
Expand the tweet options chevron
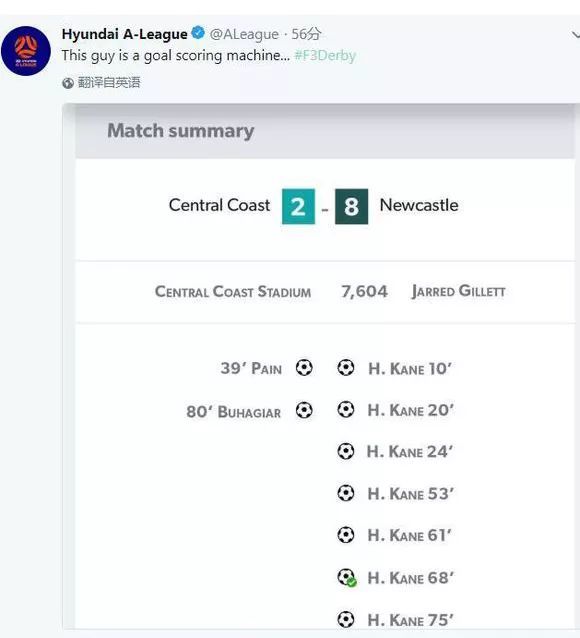(x=575, y=35)
